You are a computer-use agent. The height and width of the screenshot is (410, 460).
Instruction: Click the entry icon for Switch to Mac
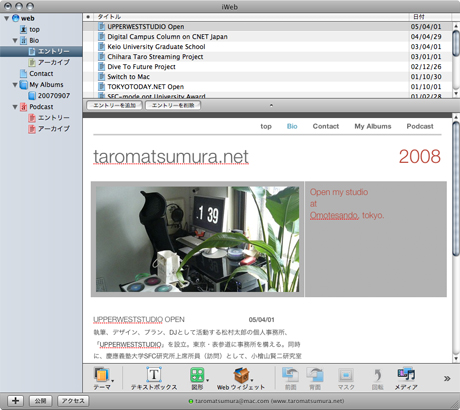pyautogui.click(x=101, y=76)
